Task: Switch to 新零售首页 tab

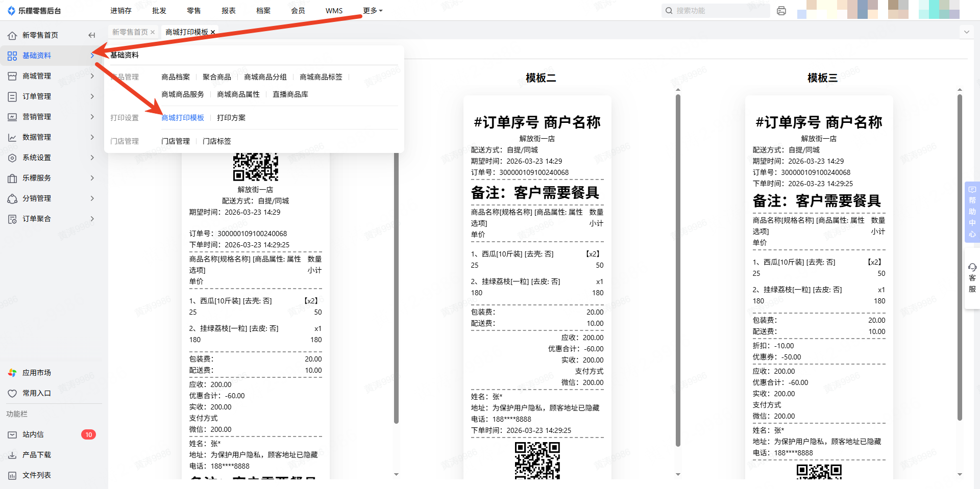Action: [x=130, y=32]
